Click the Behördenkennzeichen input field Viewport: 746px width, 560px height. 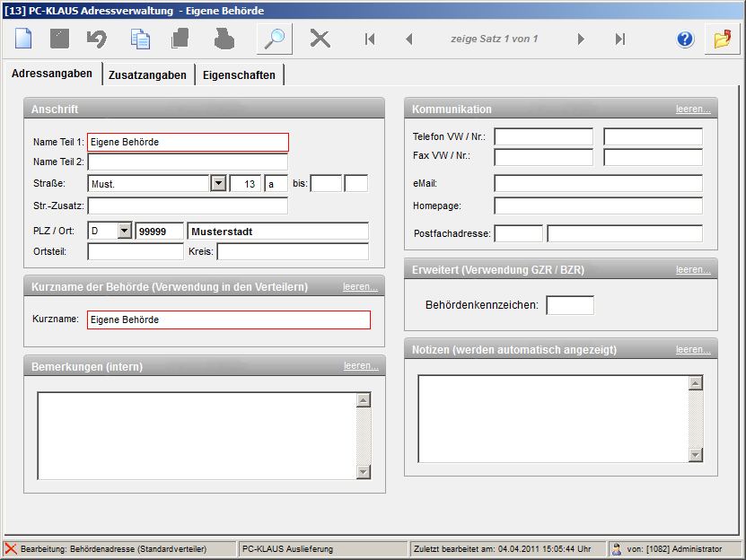(x=570, y=305)
